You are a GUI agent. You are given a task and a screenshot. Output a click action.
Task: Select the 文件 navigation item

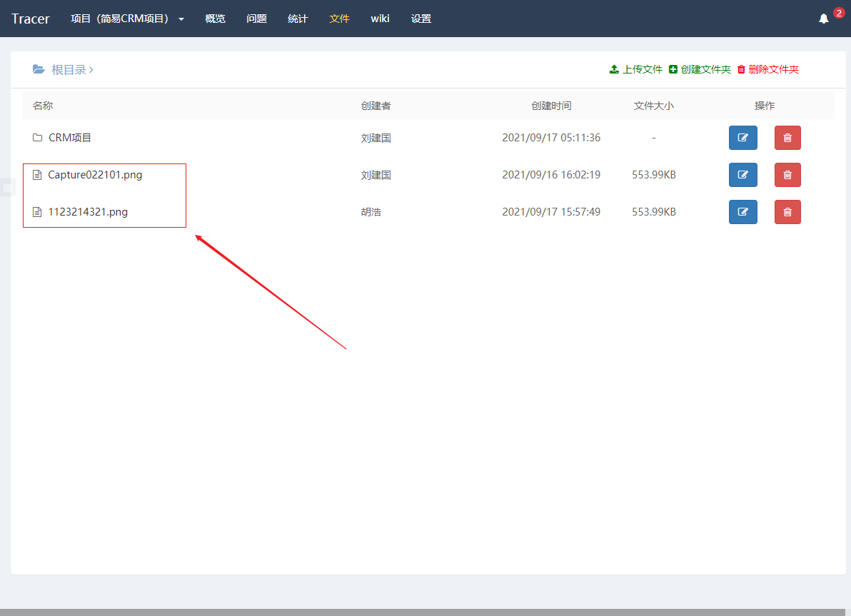[339, 19]
